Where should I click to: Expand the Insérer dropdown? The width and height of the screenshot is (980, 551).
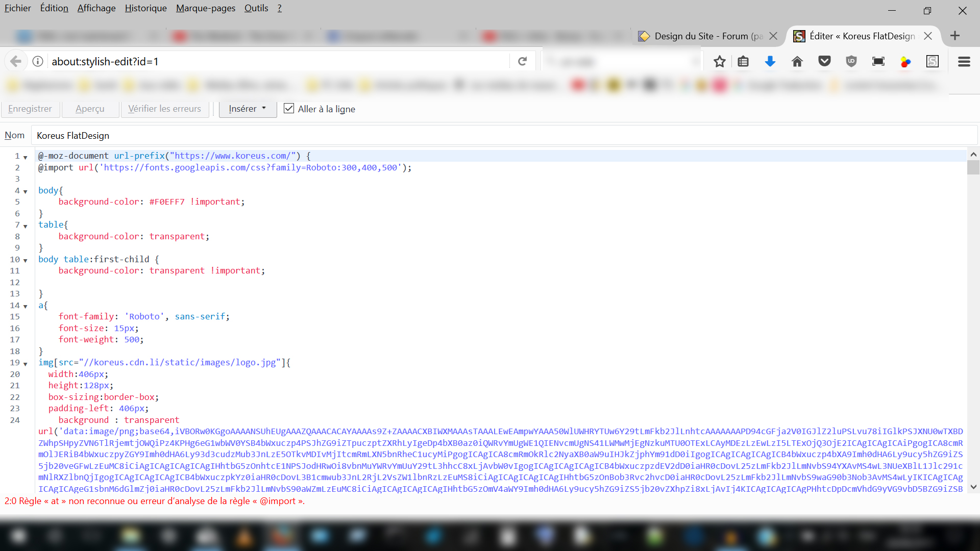point(248,109)
